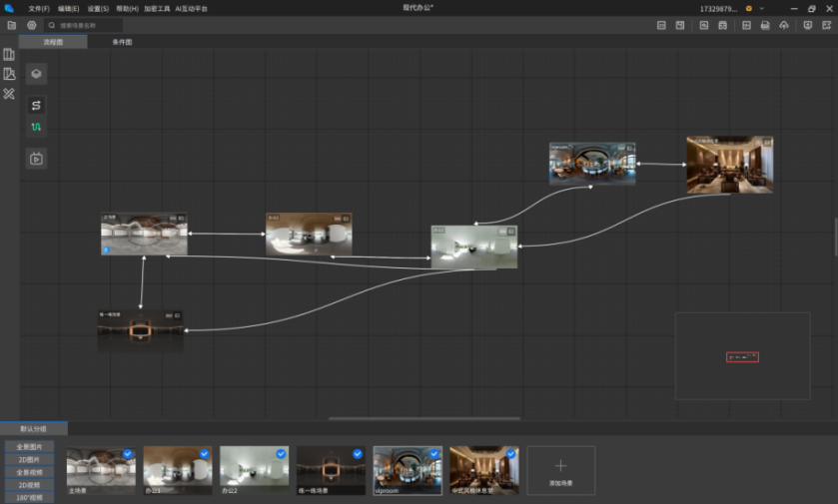Open the project folder icon in toolbar
Viewport: 838px width, 504px height.
click(11, 25)
